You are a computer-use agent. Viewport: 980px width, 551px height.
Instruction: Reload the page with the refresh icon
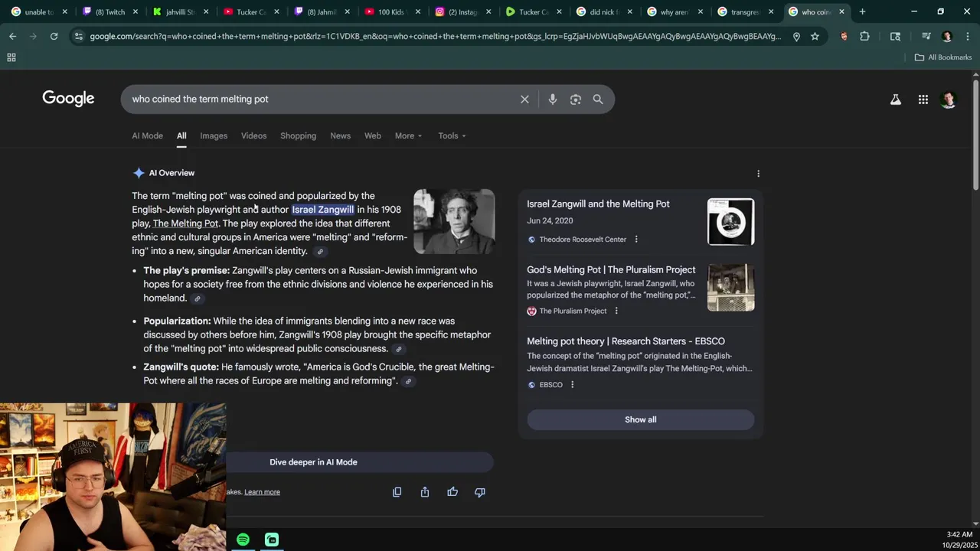point(54,36)
